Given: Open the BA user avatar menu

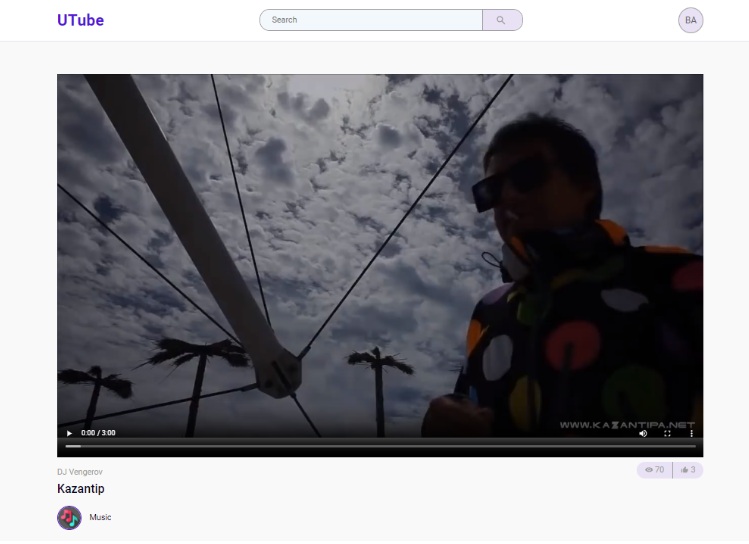Looking at the screenshot, I should pos(690,20).
